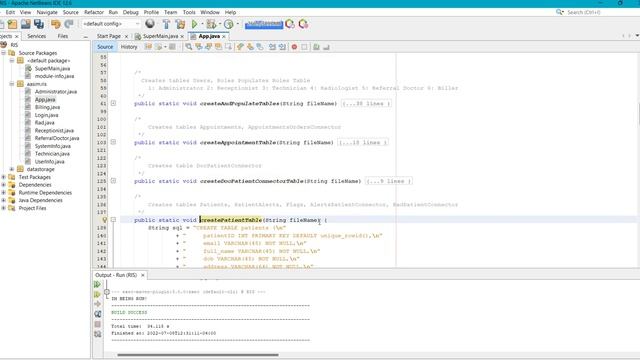Viewport: 640px width, 360px height.
Task: Click the Output panel horizontal scrollbar
Action: point(198,355)
